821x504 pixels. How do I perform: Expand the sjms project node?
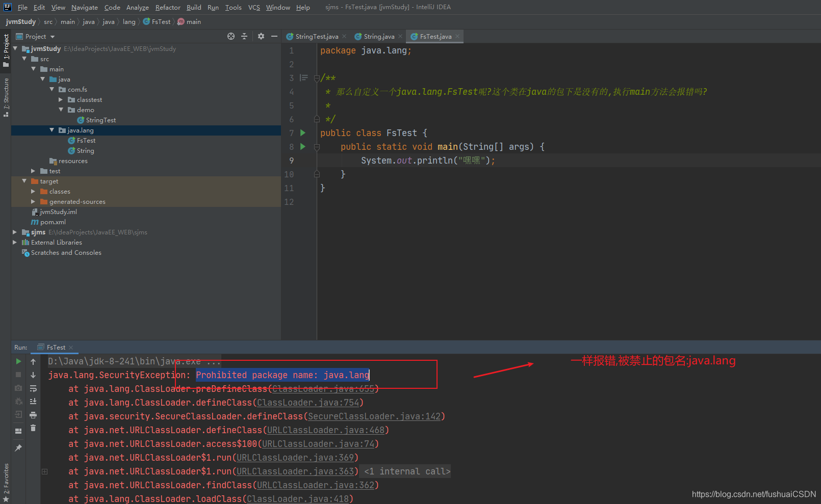(15, 232)
